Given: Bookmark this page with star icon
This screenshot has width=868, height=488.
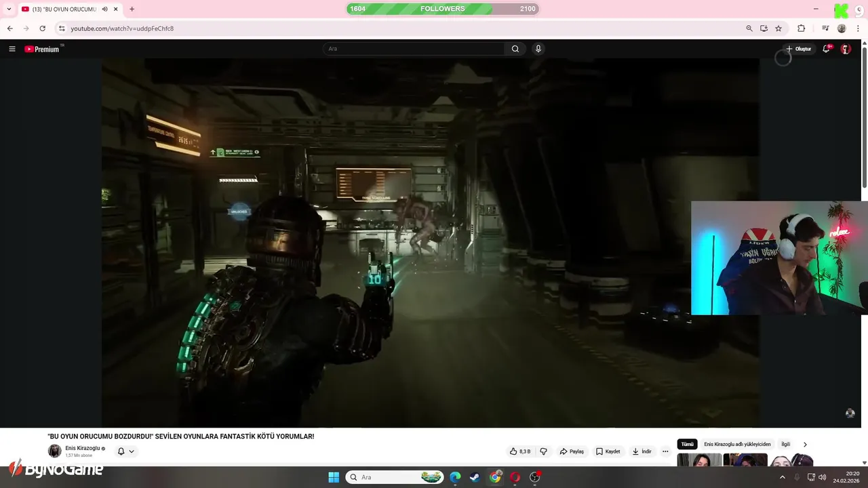Looking at the screenshot, I should point(778,28).
